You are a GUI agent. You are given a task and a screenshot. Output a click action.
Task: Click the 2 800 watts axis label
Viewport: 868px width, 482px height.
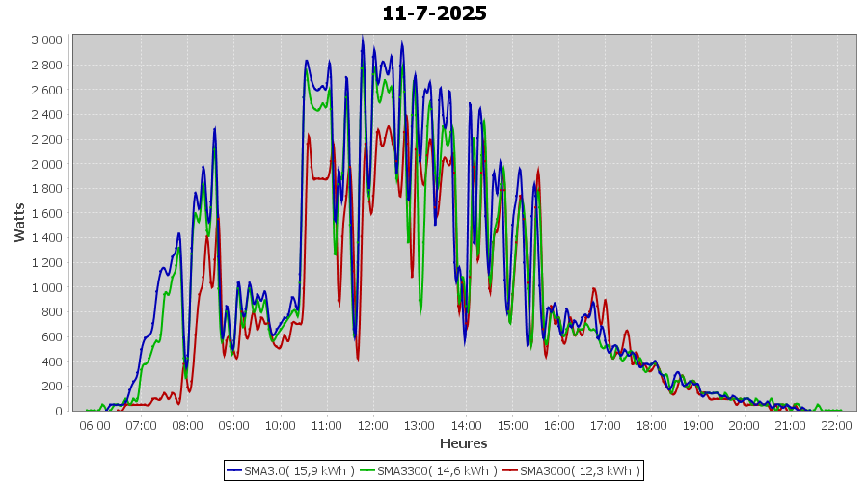coord(46,66)
